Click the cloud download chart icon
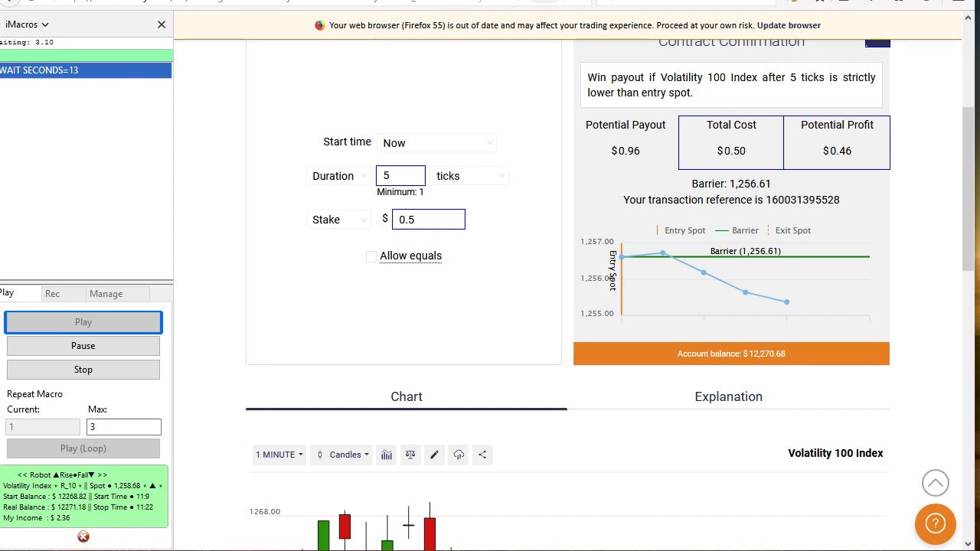This screenshot has height=551, width=980. [x=459, y=455]
